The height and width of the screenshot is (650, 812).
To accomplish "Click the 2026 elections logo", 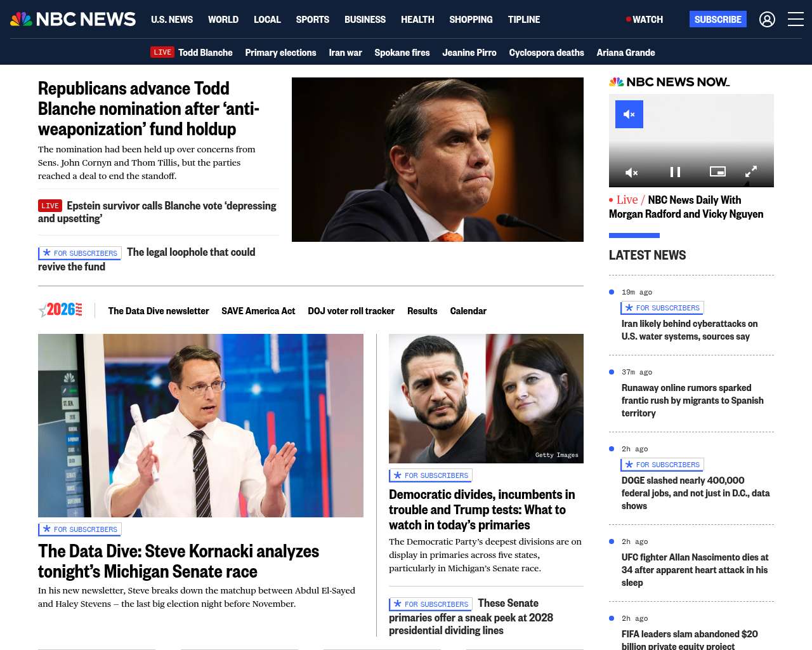I will click(x=60, y=310).
